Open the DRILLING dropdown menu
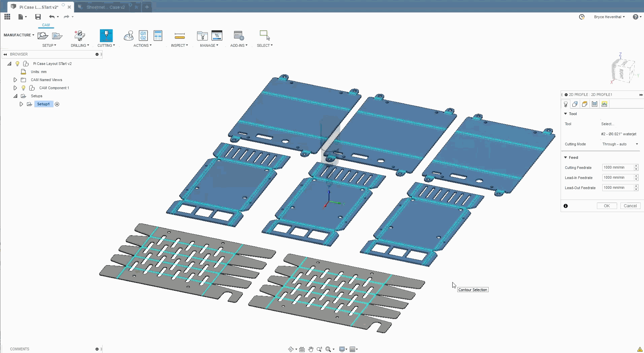Viewport: 644px width, 353px height. pyautogui.click(x=80, y=45)
